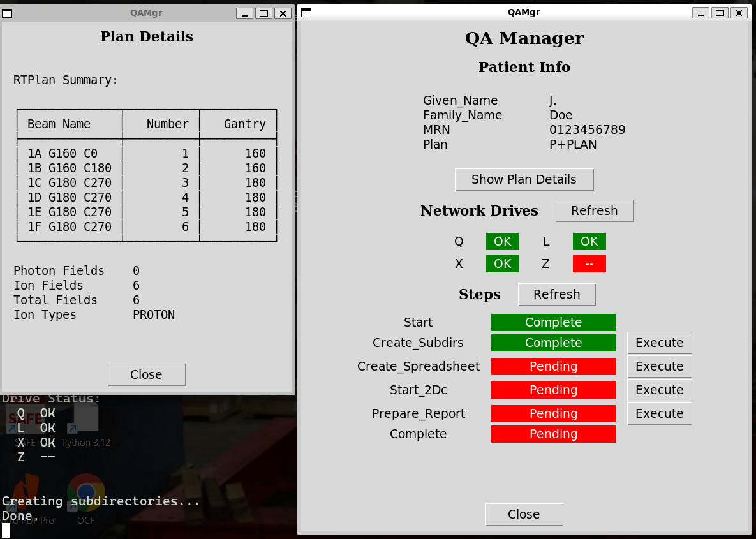Refresh the Network Drives status
The image size is (756, 539).
594,210
